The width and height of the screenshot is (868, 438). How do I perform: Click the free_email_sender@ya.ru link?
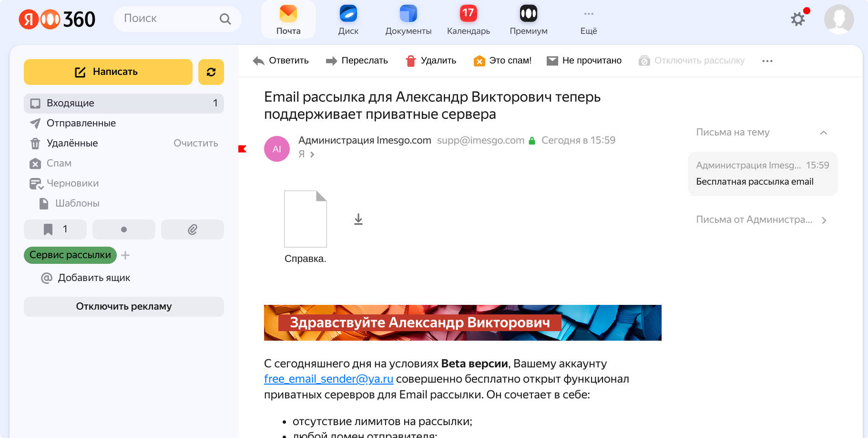click(x=328, y=379)
